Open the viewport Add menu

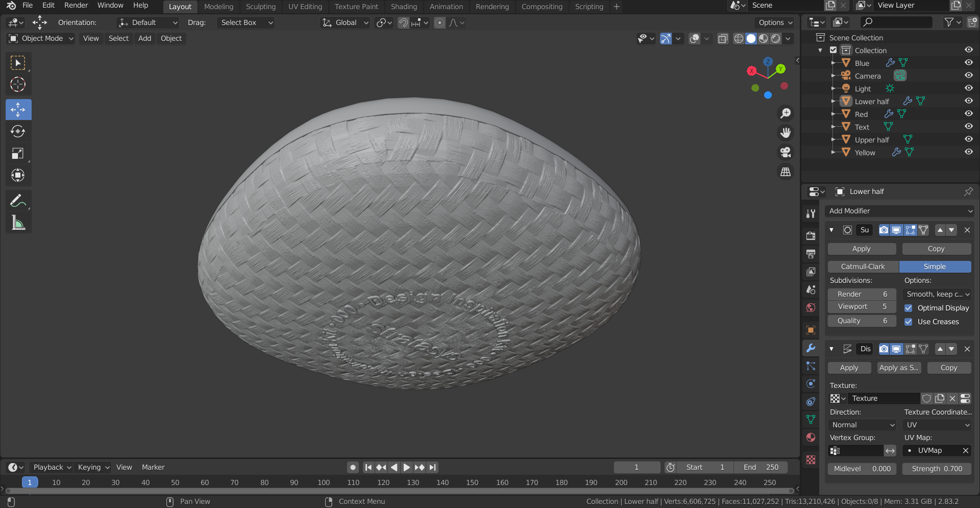coord(144,39)
